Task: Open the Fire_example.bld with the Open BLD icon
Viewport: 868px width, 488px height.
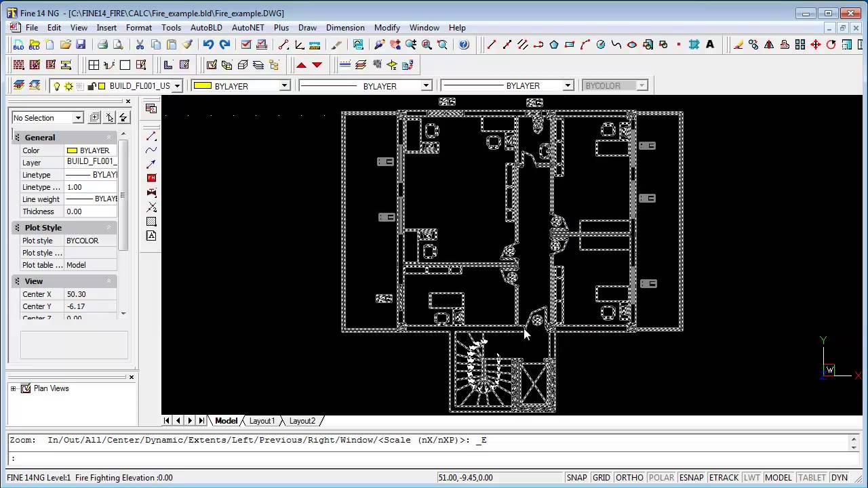Action: (x=33, y=45)
